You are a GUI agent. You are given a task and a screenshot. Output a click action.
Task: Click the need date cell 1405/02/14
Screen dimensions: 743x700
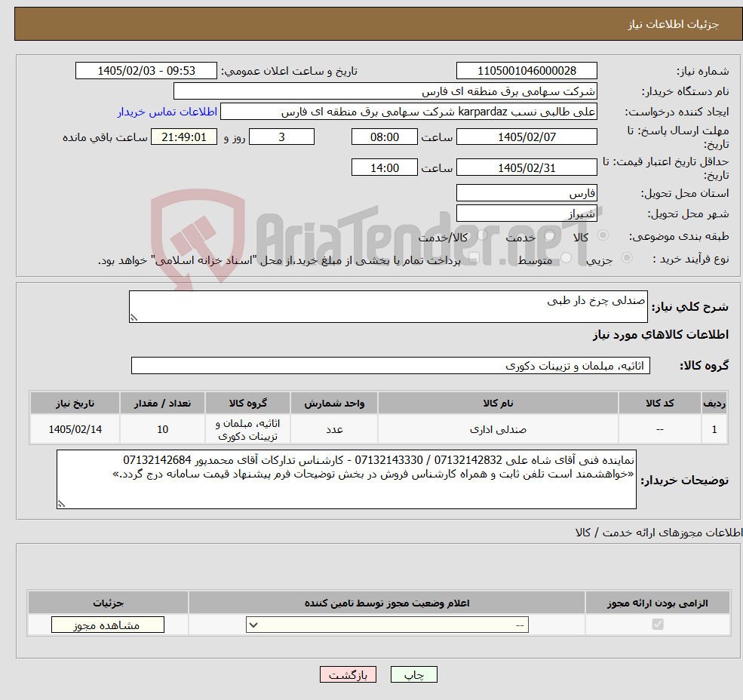pos(75,429)
